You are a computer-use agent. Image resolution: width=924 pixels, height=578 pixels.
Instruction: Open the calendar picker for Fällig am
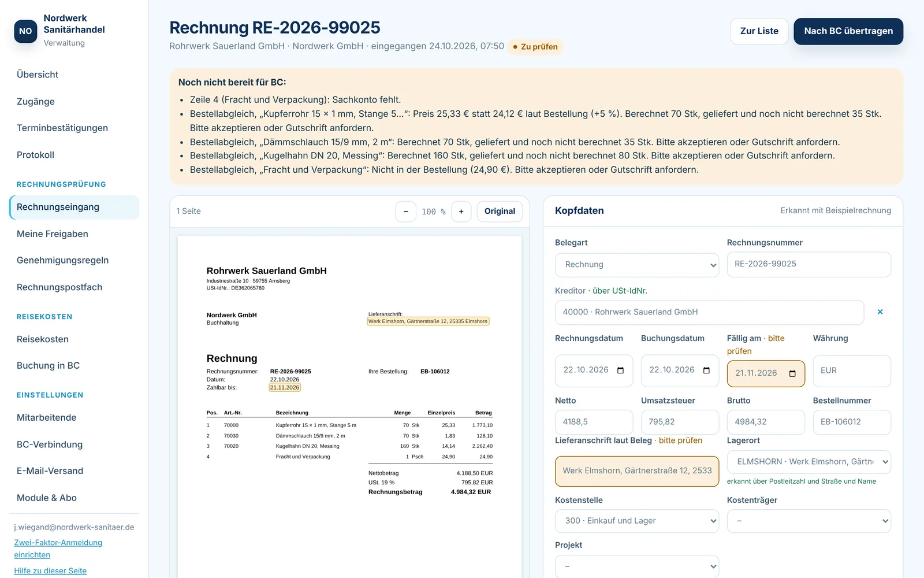[792, 373]
